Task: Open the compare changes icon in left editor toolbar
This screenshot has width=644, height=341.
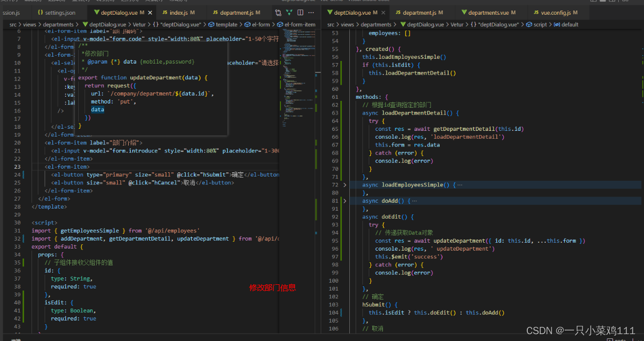Action: click(x=279, y=13)
